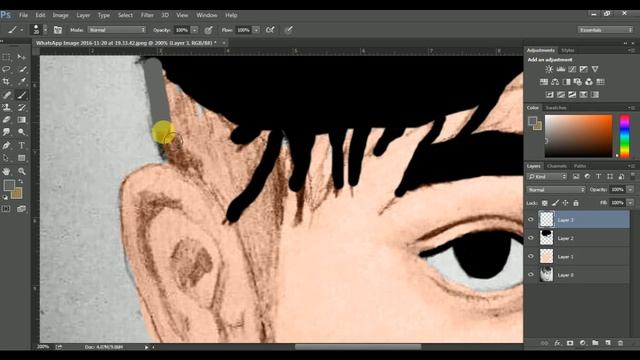Open the Filter menu
The width and height of the screenshot is (640, 360).
[147, 15]
